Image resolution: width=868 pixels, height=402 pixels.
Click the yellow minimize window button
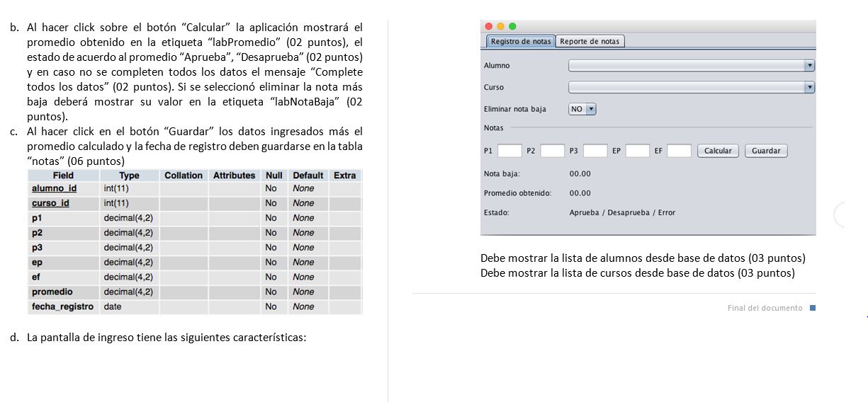(501, 27)
